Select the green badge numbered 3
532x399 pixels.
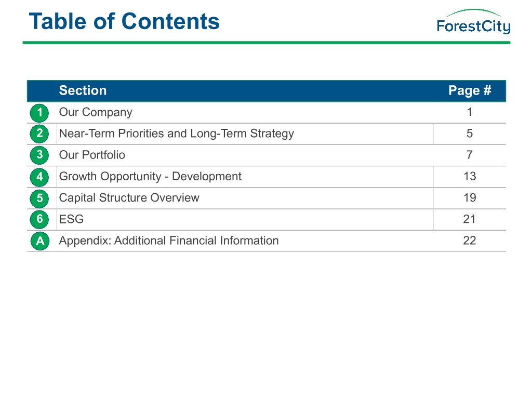pos(39,155)
